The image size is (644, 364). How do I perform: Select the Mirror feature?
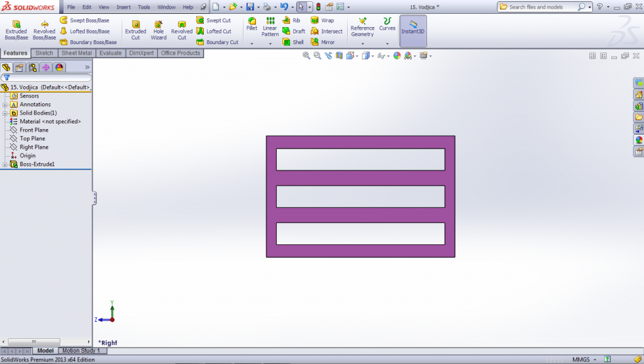pyautogui.click(x=323, y=42)
